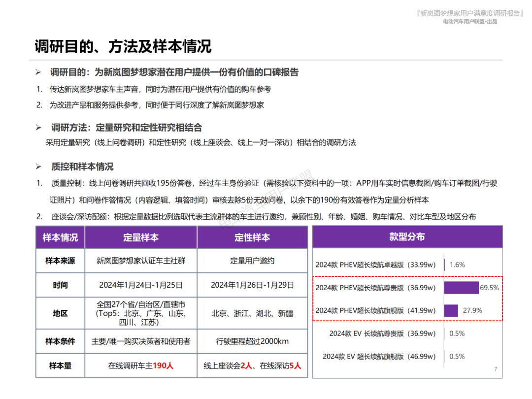The image size is (532, 399).
Task: Select the 69.5% purple chart bar
Action: (x=461, y=288)
